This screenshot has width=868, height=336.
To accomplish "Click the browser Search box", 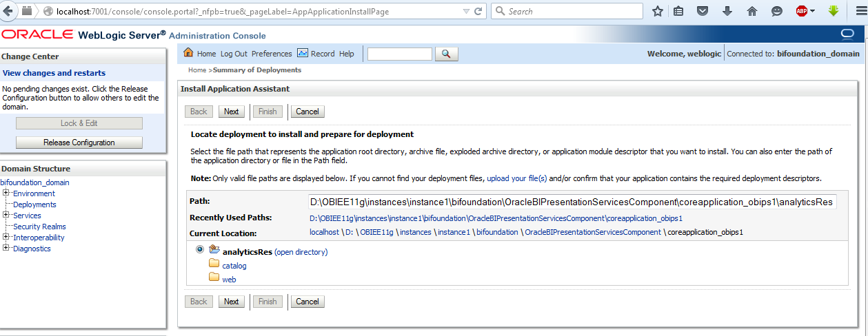I will tap(567, 11).
